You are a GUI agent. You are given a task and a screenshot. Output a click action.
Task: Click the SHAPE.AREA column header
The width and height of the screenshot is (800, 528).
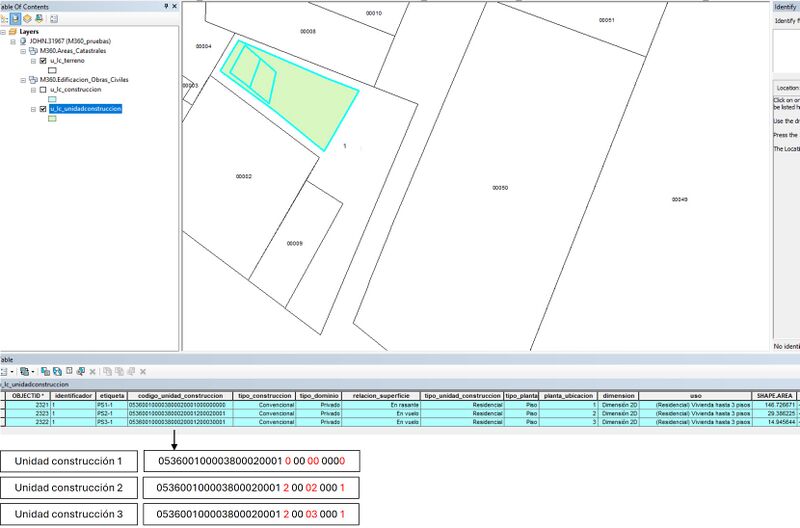pos(774,396)
